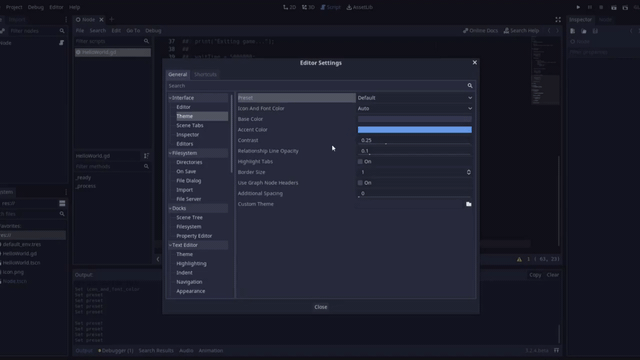640x360 pixels.
Task: Click the Close button in Editor Settings
Action: point(321,307)
